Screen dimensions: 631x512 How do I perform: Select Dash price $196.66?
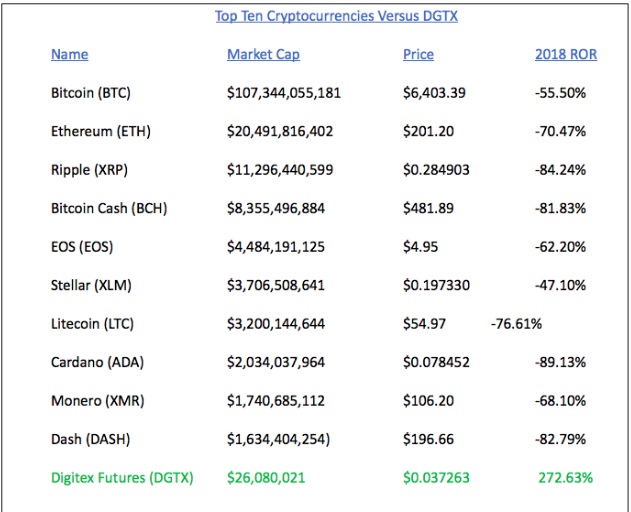(428, 440)
